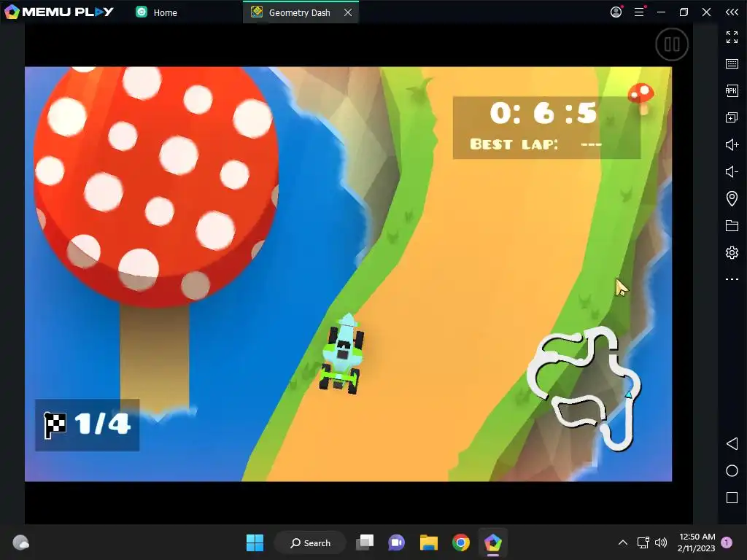Increase emulator volume
Image resolution: width=747 pixels, height=560 pixels.
tap(732, 144)
